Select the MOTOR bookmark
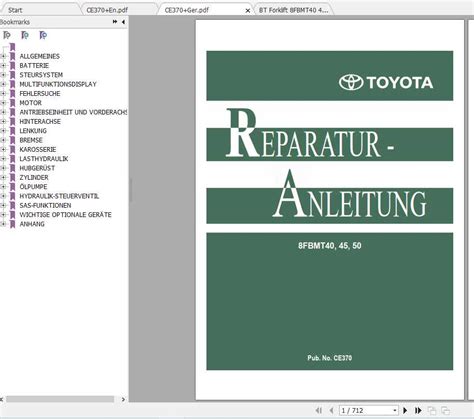Viewport: 474px width, 419px height. coord(30,103)
